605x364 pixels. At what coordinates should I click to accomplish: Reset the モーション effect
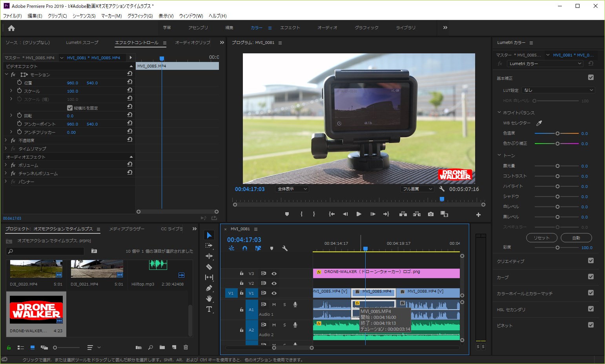(x=129, y=74)
